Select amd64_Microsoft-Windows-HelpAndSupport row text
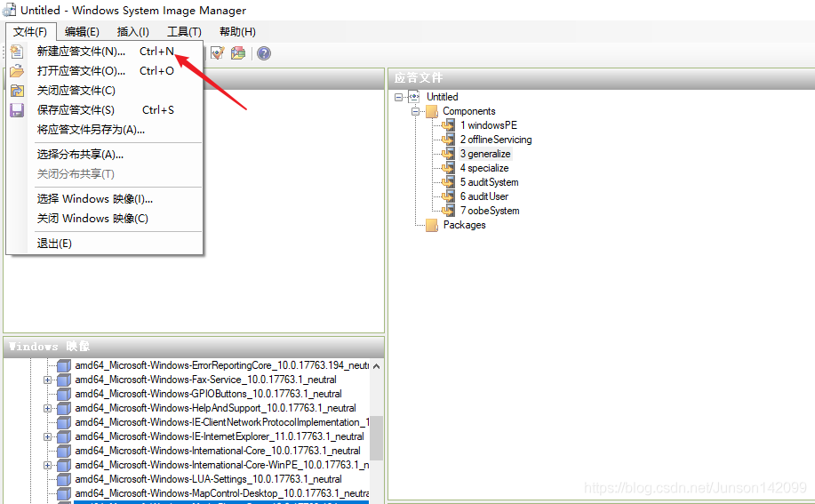 [x=215, y=408]
